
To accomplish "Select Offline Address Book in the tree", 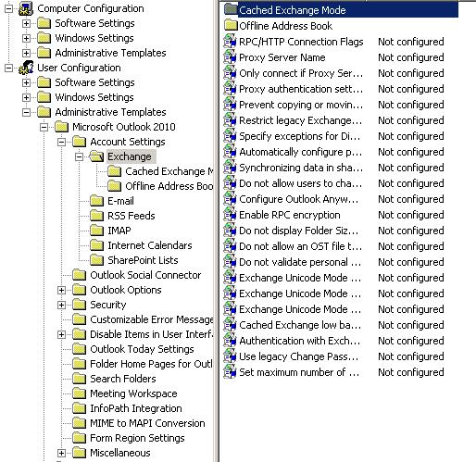I will click(169, 186).
